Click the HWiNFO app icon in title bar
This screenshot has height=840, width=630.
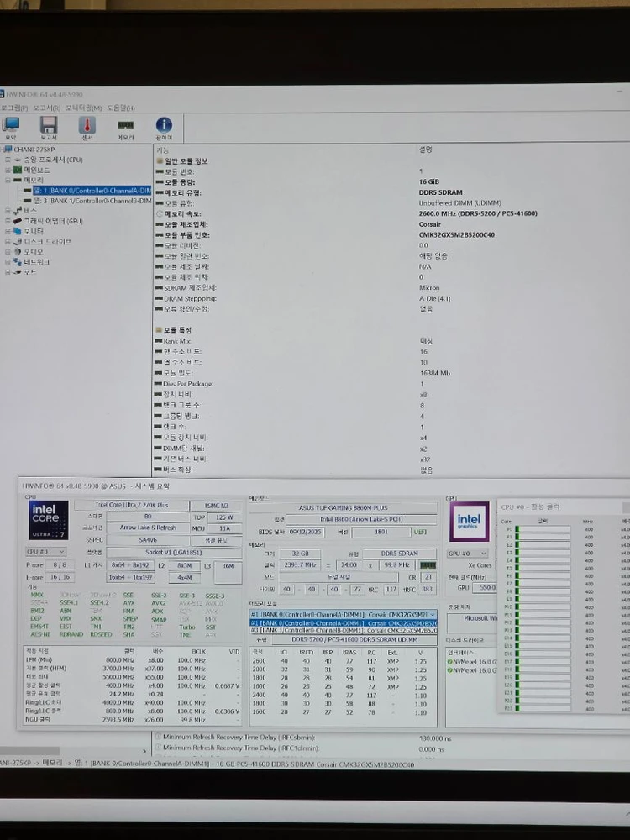2,94
